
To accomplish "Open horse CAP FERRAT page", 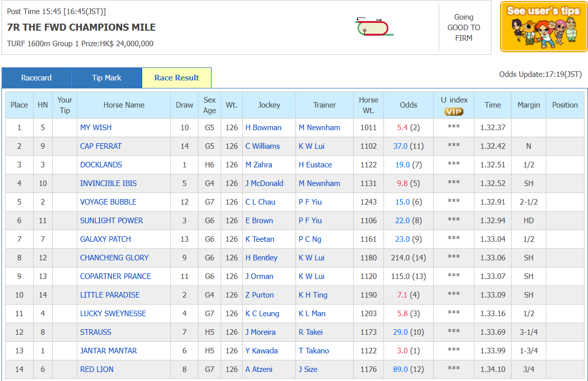I will click(101, 146).
